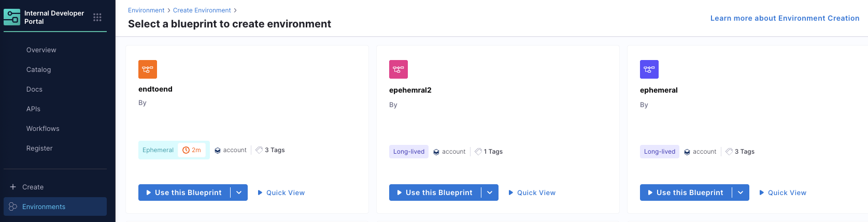
Task: Open Quick View for ephemeral blueprint
Action: 783,193
